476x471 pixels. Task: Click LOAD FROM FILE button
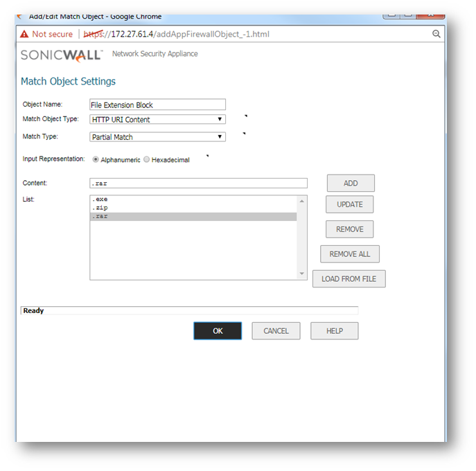[349, 278]
